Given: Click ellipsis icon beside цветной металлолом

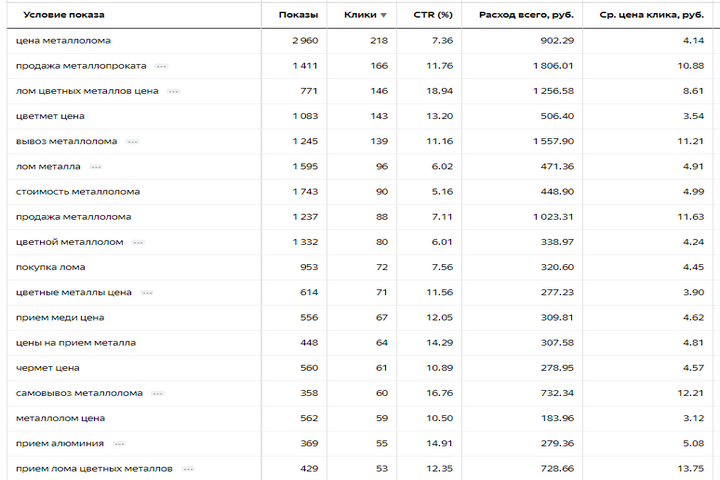Looking at the screenshot, I should pos(138,243).
